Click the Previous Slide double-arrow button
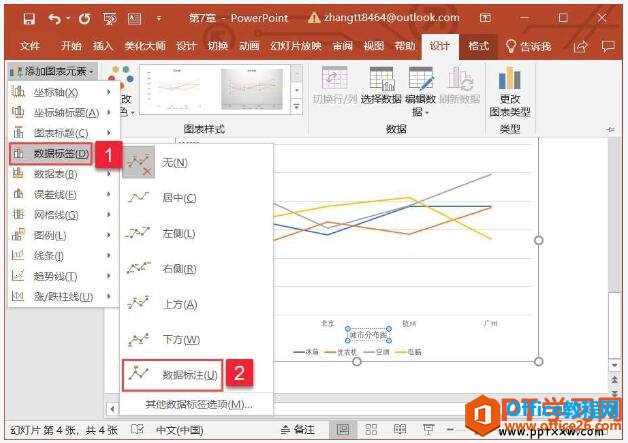 (614, 379)
